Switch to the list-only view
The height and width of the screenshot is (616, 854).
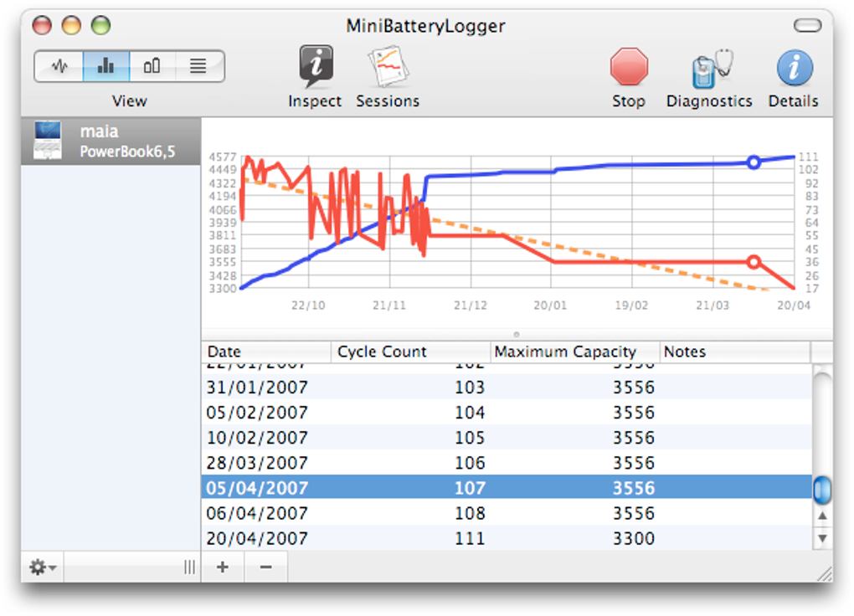click(198, 66)
